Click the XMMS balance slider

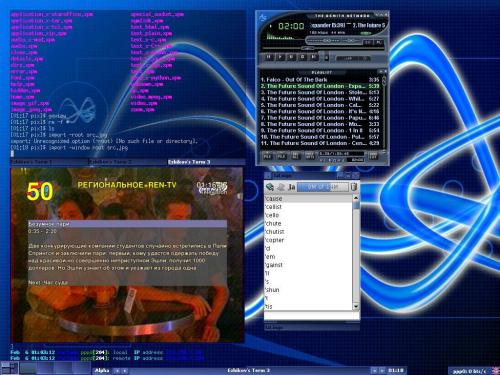pyautogui.click(x=350, y=41)
